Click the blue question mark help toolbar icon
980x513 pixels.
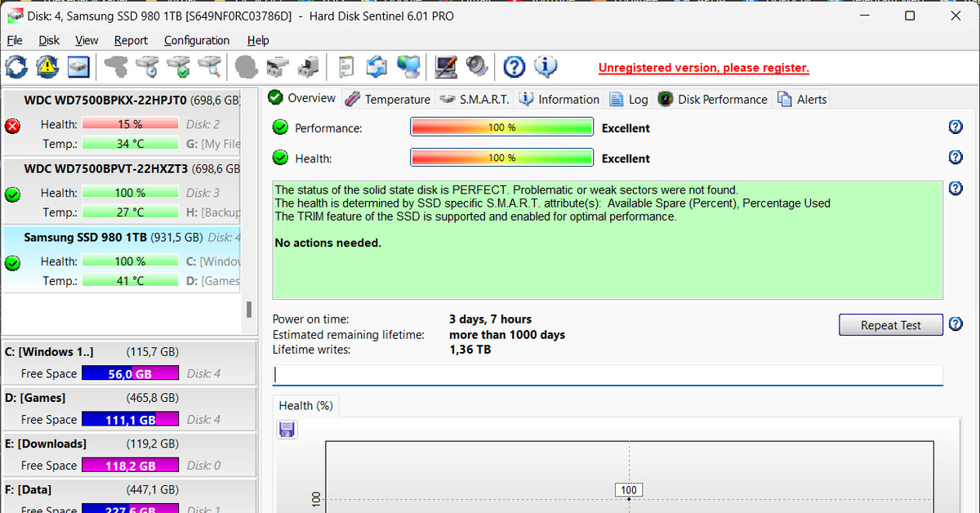[514, 66]
